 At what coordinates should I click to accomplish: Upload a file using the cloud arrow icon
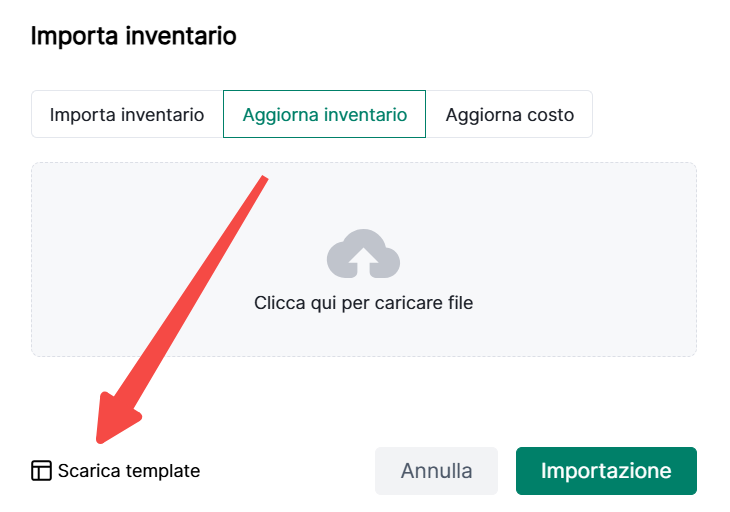click(x=363, y=254)
